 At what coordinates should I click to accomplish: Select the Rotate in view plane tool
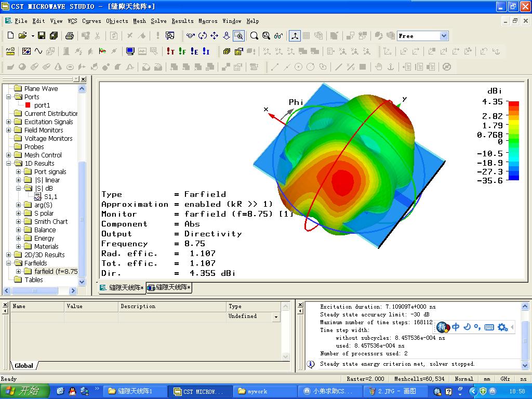pos(203,35)
